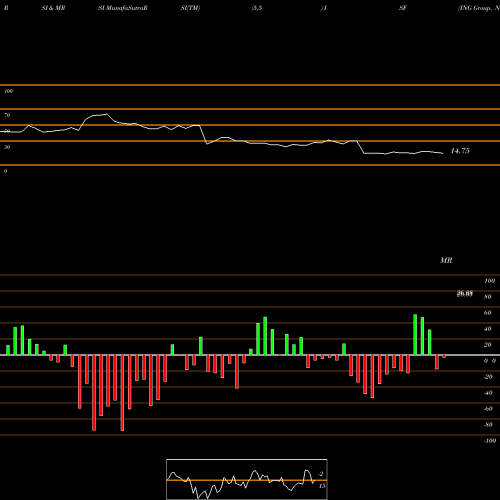Screen dimensions: 500x500
Task: Click the 'SI & MR' header text
Action: click(x=53, y=8)
